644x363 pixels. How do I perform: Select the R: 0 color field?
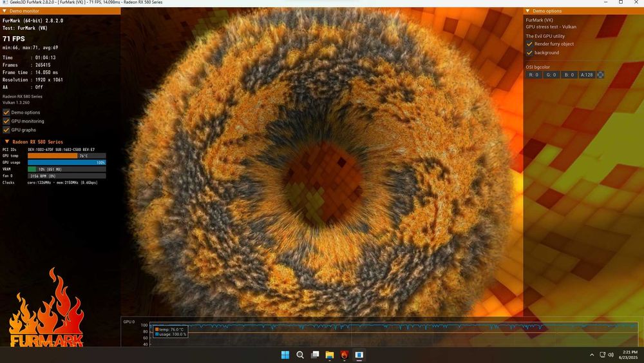533,75
